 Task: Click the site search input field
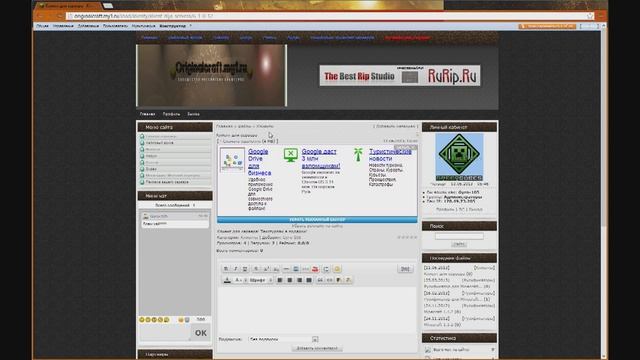(459, 236)
